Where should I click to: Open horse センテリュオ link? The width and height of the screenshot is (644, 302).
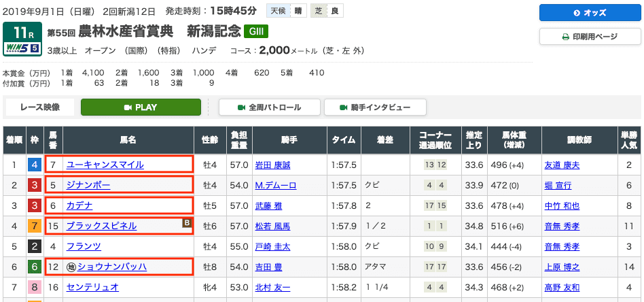coord(92,287)
